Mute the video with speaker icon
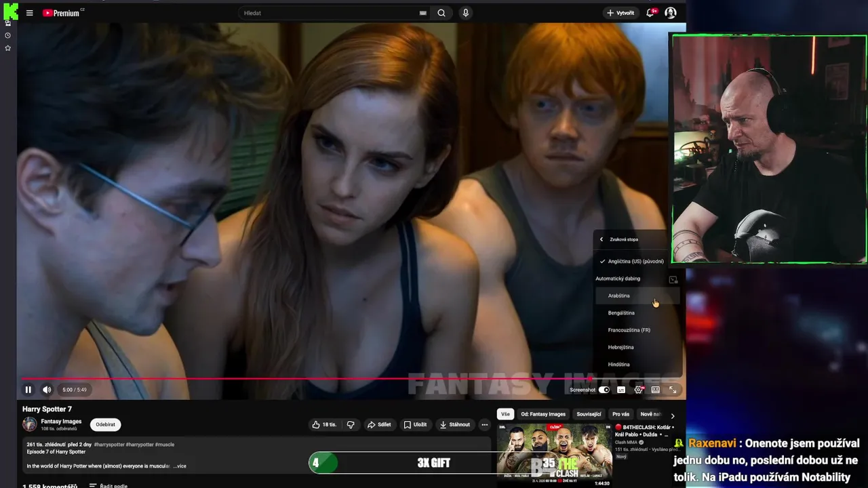 point(47,390)
